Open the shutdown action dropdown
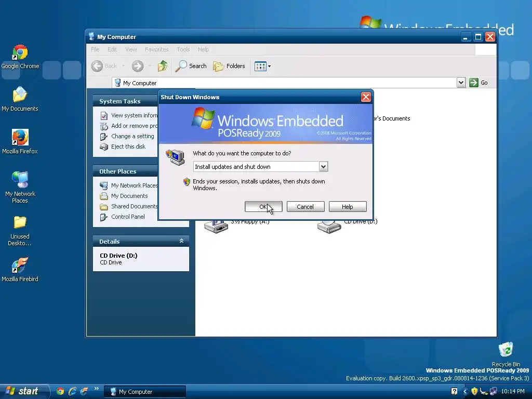The image size is (532, 399). [323, 167]
